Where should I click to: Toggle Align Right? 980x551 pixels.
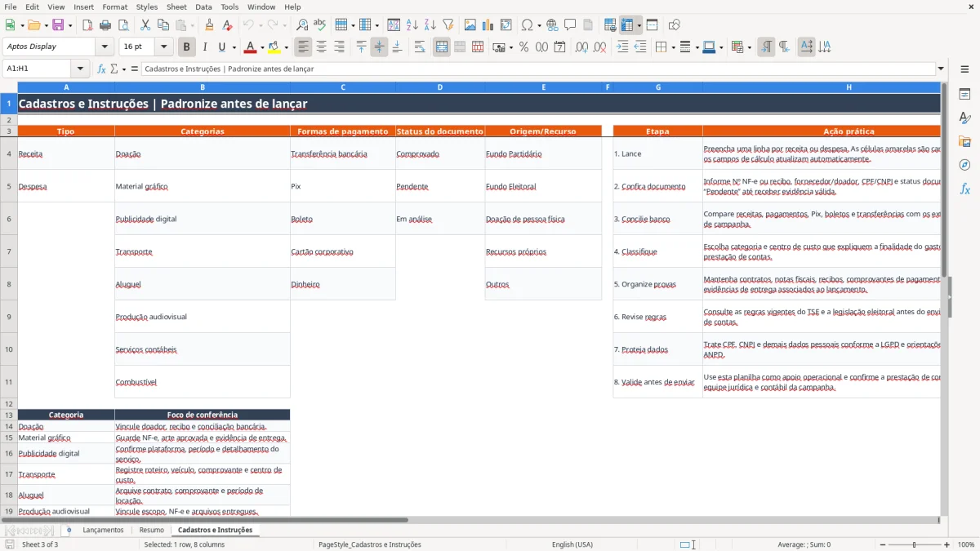coord(339,47)
